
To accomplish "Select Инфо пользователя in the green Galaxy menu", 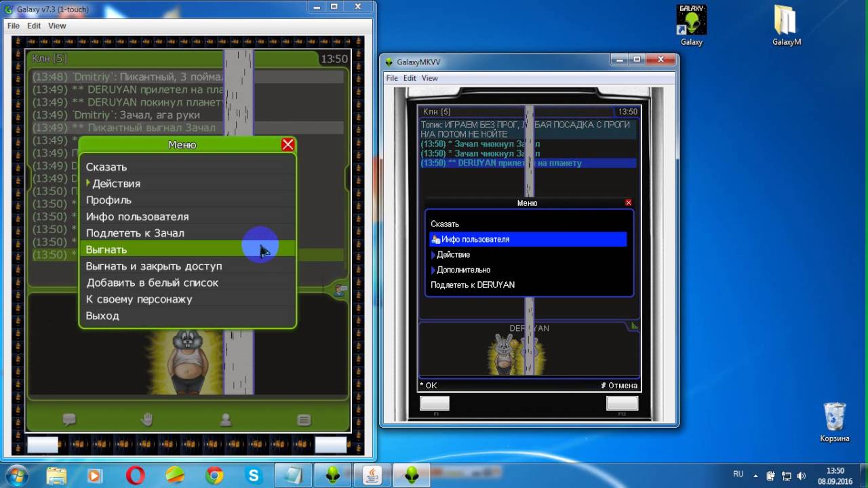I will [x=188, y=216].
